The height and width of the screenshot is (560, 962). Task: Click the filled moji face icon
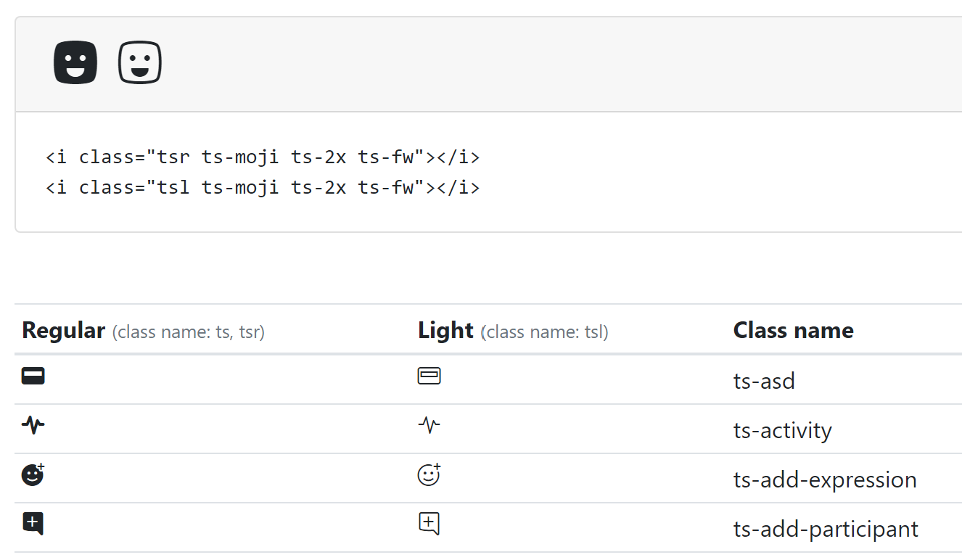point(75,62)
